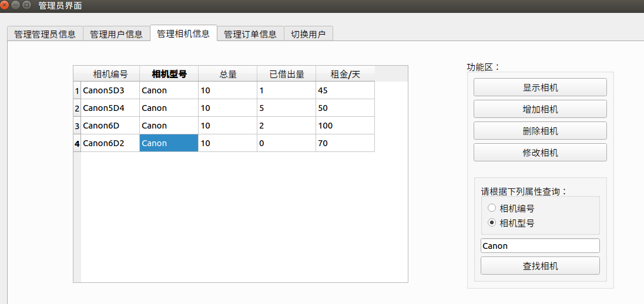Click the 租金/天 column header

345,74
